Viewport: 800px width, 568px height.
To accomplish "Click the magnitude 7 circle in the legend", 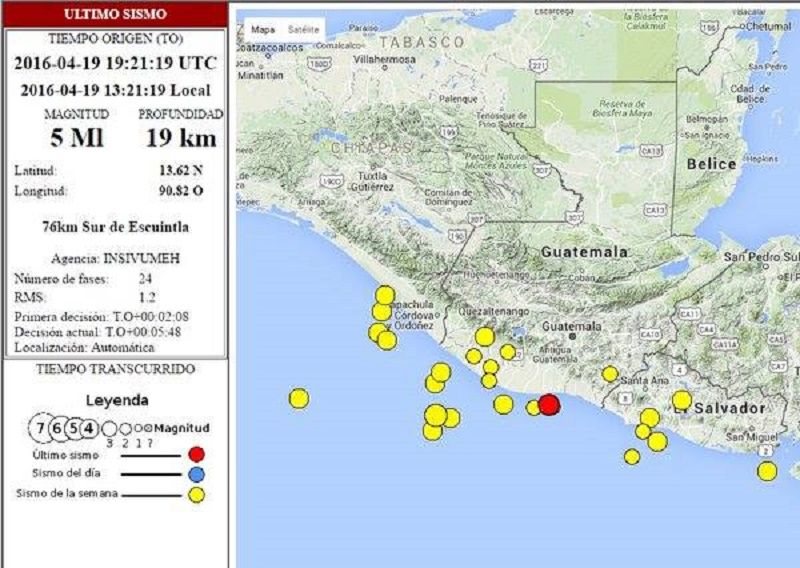I will click(40, 428).
